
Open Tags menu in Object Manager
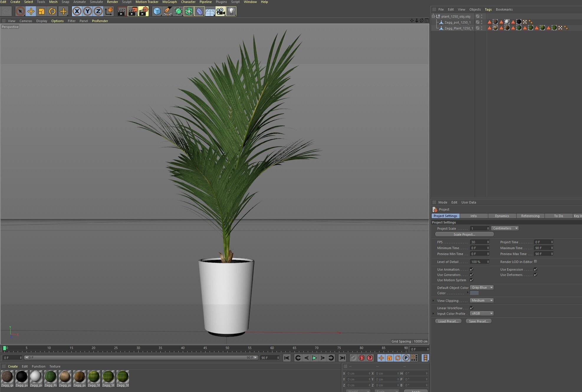click(488, 9)
